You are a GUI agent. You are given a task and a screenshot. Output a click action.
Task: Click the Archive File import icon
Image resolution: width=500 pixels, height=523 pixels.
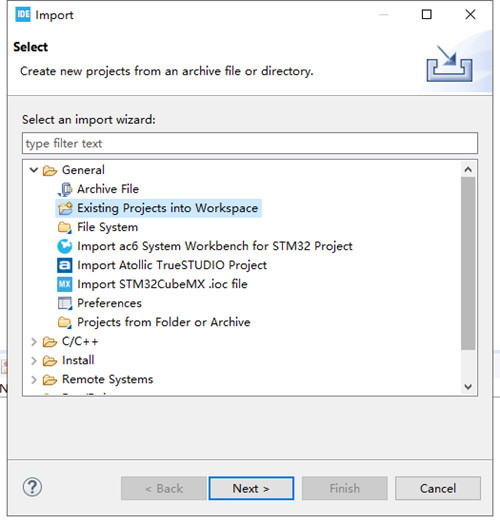point(65,189)
